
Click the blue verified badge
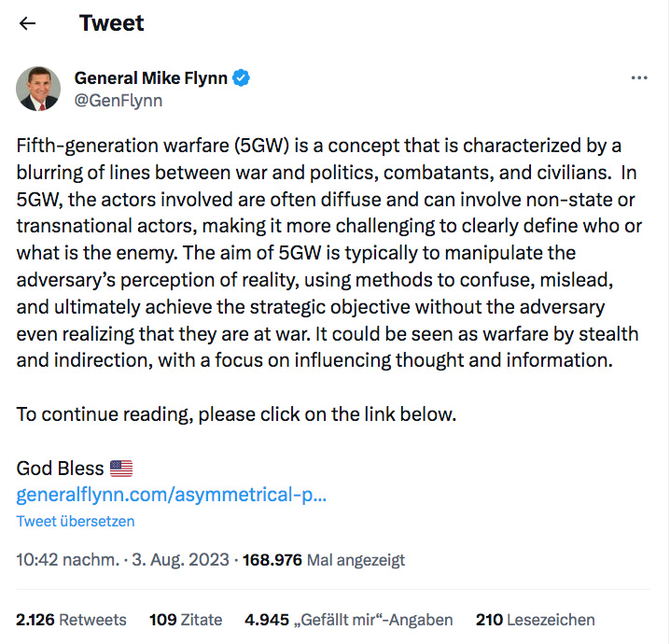241,78
